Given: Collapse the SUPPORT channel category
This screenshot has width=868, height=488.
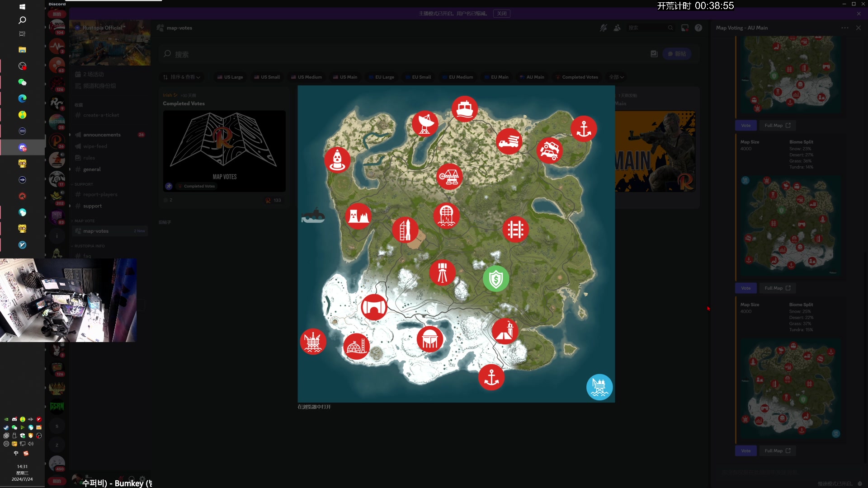Looking at the screenshot, I should (x=83, y=184).
